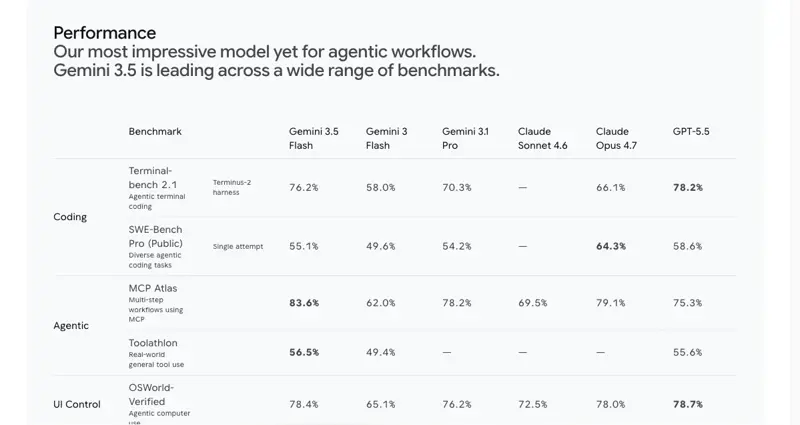The height and width of the screenshot is (425, 800).
Task: Select the Agentic category label
Action: (71, 326)
